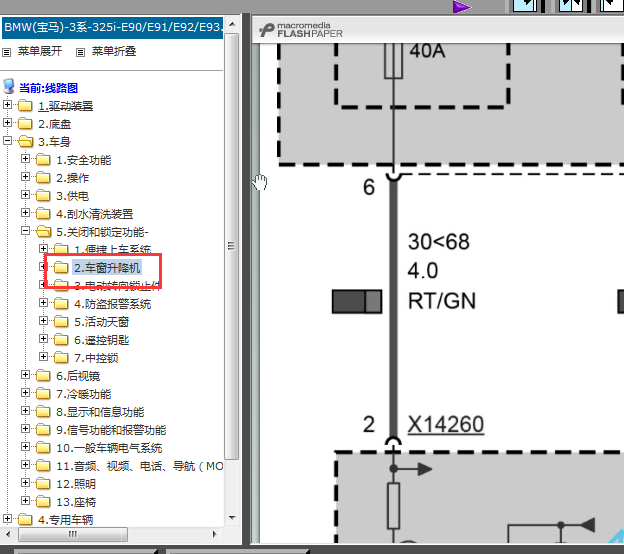The image size is (624, 554).
Task: Collapse the 5.关闭和锁定功能 node
Action: 25,230
